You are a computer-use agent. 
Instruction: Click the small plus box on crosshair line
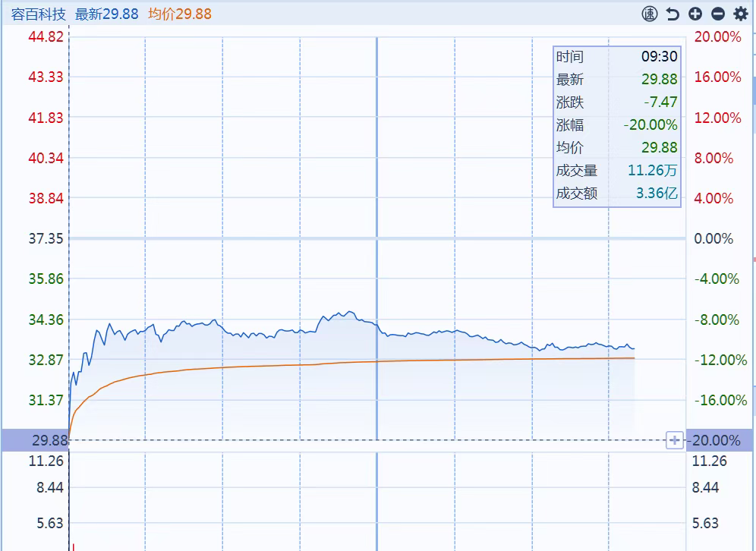pyautogui.click(x=674, y=440)
